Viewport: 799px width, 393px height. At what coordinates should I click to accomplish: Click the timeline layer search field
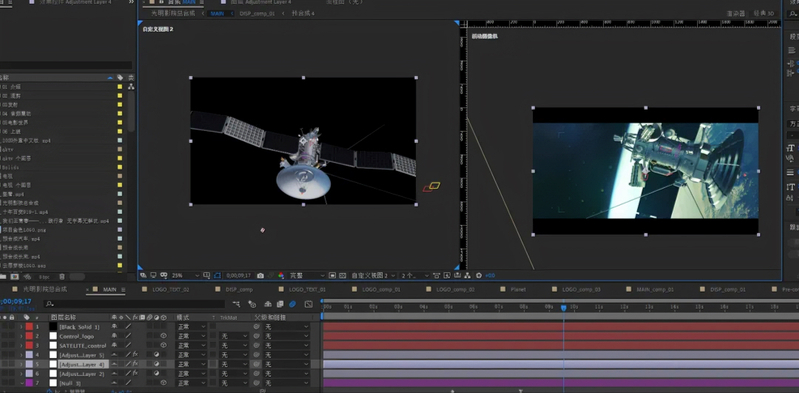(x=134, y=304)
